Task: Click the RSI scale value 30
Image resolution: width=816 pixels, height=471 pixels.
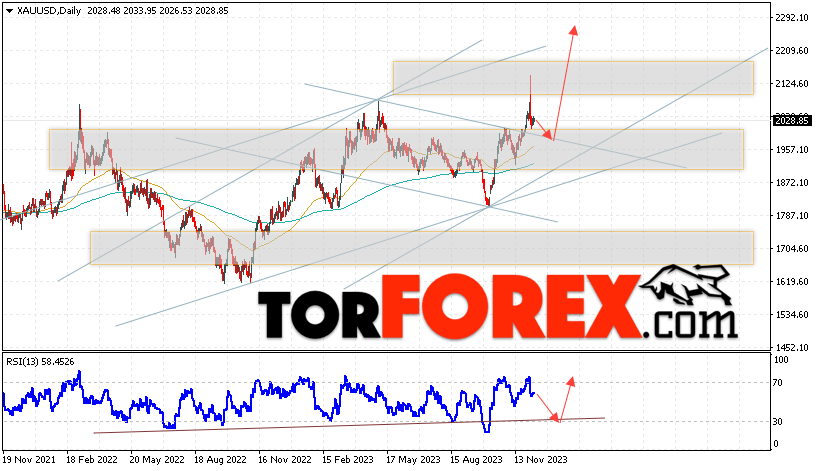Action: point(777,422)
